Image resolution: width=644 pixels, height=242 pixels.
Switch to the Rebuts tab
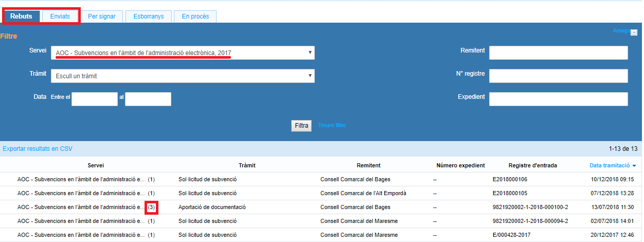click(x=21, y=16)
